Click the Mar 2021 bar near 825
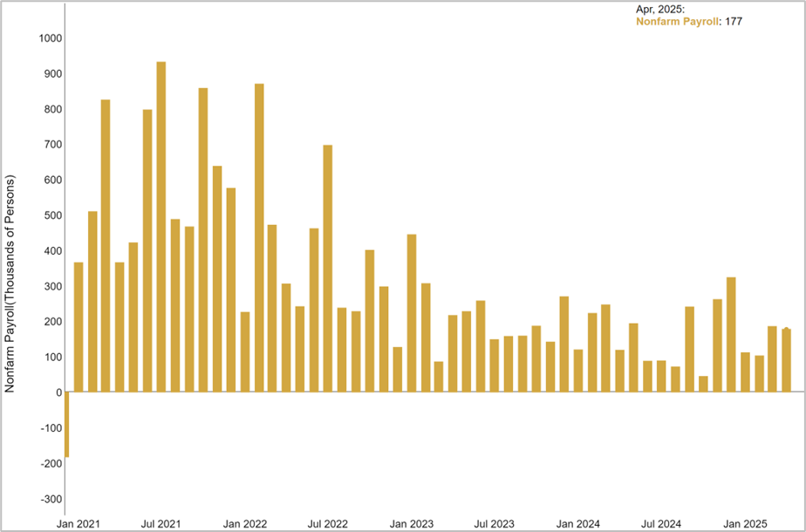Viewport: 806px width, 532px height. pyautogui.click(x=106, y=246)
